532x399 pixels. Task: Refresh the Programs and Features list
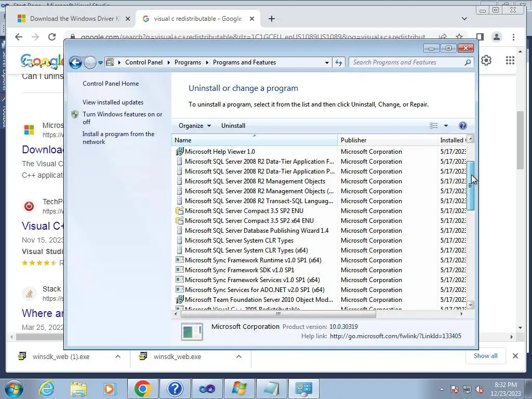pyautogui.click(x=339, y=62)
